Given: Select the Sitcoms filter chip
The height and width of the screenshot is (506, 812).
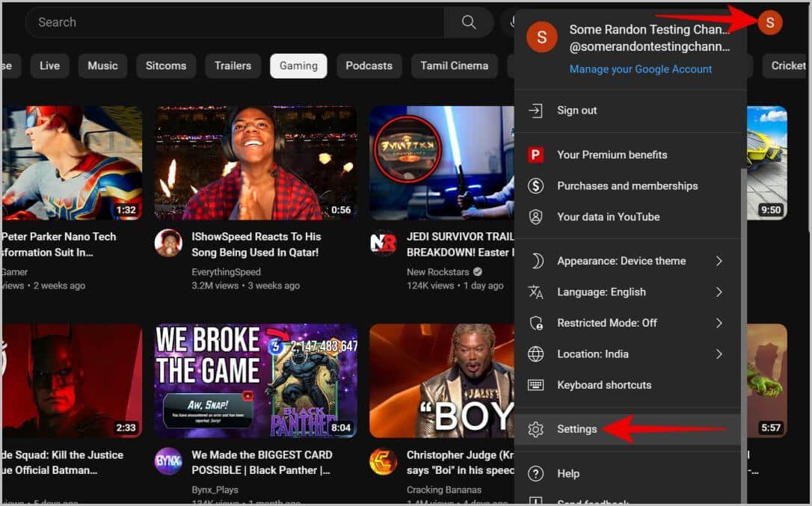Looking at the screenshot, I should tap(166, 66).
